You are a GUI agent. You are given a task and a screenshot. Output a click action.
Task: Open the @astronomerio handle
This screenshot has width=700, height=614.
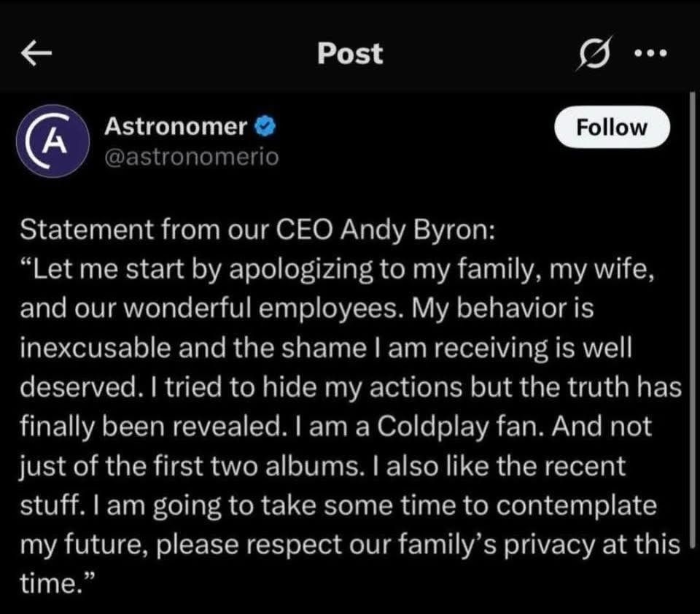(x=192, y=158)
